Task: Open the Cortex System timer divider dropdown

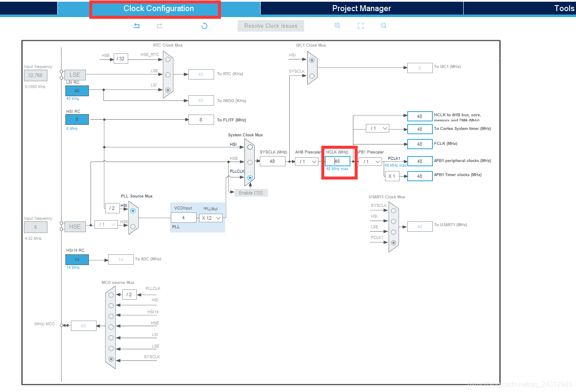Action: 377,128
